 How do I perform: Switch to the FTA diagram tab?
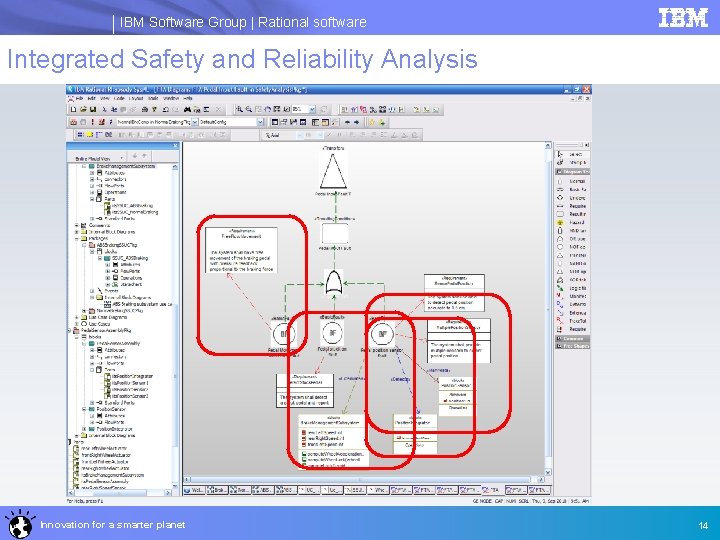coord(493,490)
